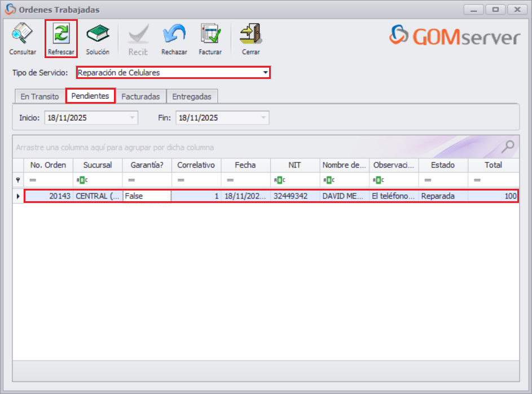Click the filter pin icon in the filter row
The height and width of the screenshot is (394, 532).
pos(17,180)
